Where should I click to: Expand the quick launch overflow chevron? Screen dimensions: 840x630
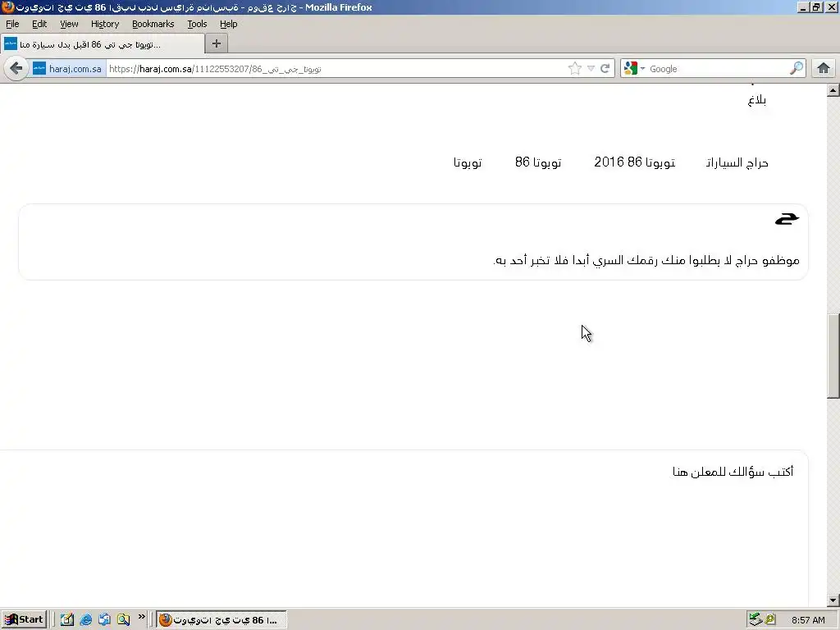pyautogui.click(x=141, y=617)
